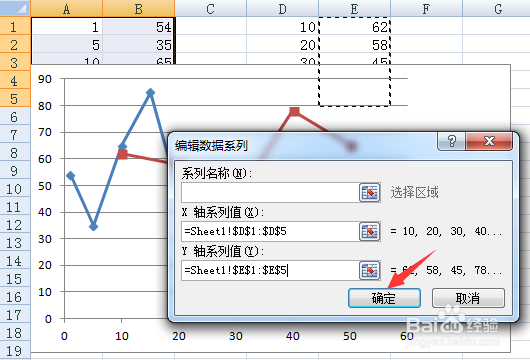This screenshot has width=530, height=360.
Task: Click cell A2 containing 5
Action: tap(67, 44)
